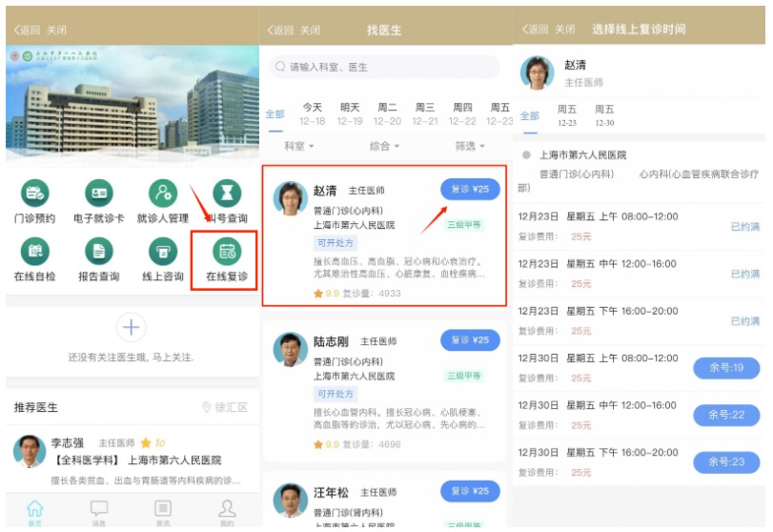The height and width of the screenshot is (532, 773).
Task: Open 就诊人管理 icon
Action: click(x=162, y=194)
